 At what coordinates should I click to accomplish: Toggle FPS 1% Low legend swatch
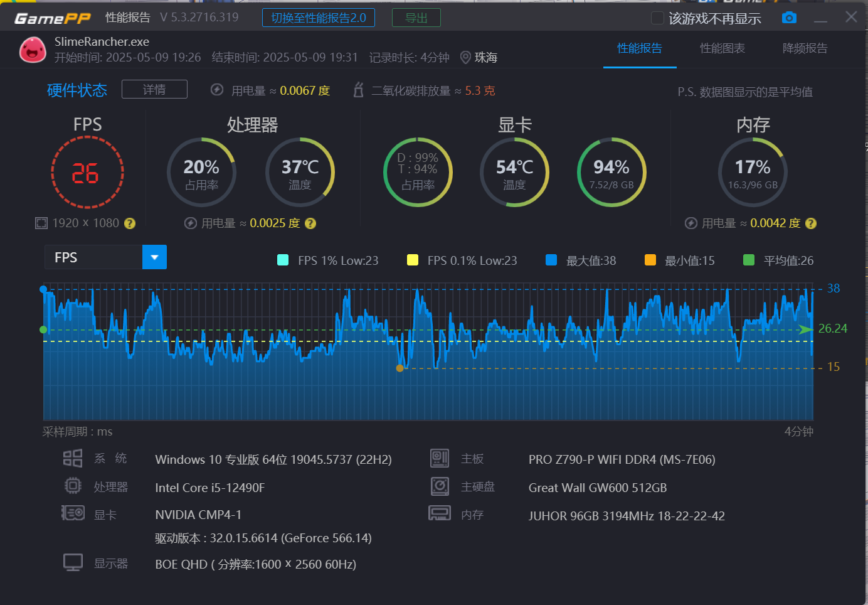[x=283, y=260]
